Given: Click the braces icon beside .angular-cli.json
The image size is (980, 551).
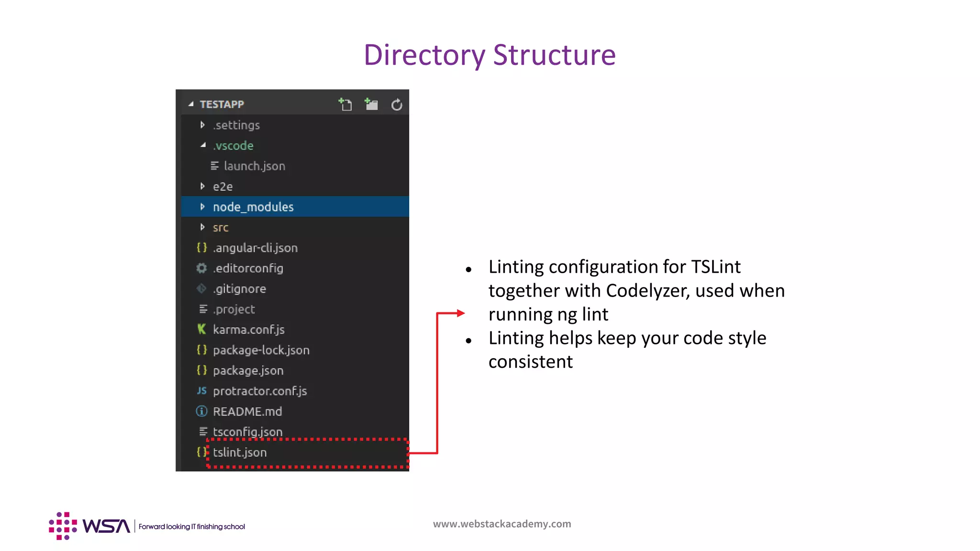Looking at the screenshot, I should click(x=201, y=248).
